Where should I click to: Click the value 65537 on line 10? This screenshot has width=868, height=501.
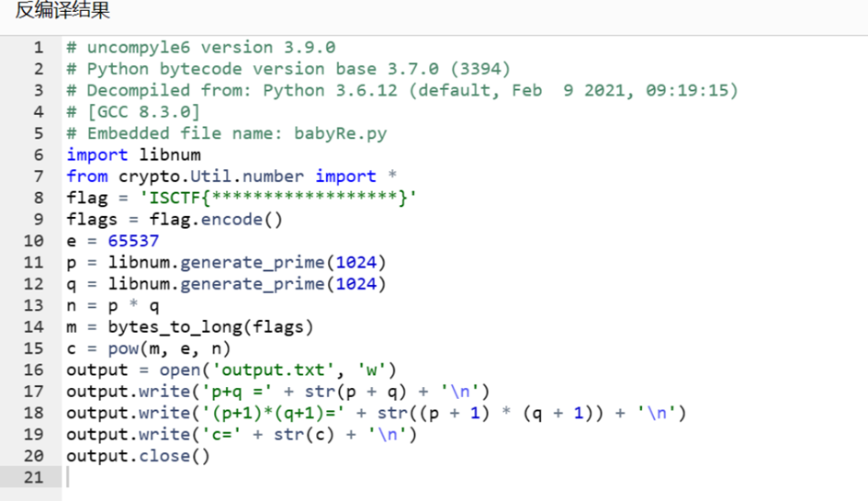pyautogui.click(x=133, y=241)
